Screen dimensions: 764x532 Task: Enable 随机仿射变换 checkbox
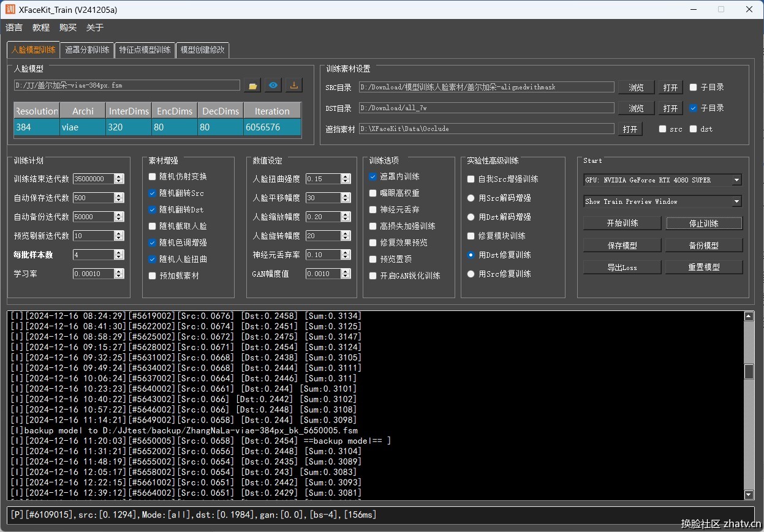pyautogui.click(x=152, y=176)
